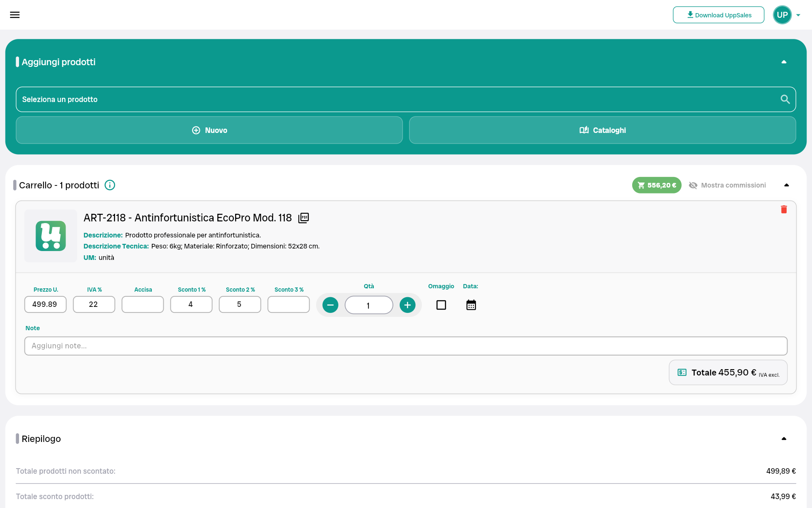Open the hamburger navigation menu
This screenshot has height=508, width=812.
click(x=15, y=15)
